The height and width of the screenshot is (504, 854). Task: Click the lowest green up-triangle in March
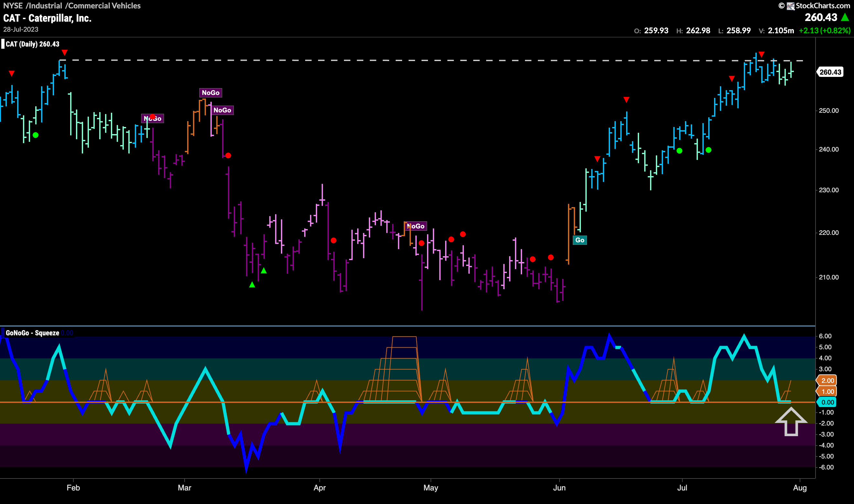[252, 285]
